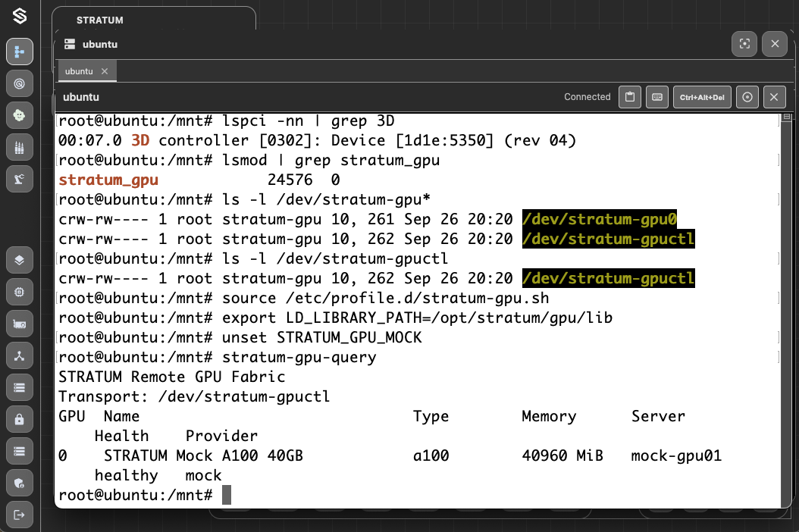This screenshot has width=799, height=532.
Task: Disconnect console with the toolbar X button
Action: point(774,97)
